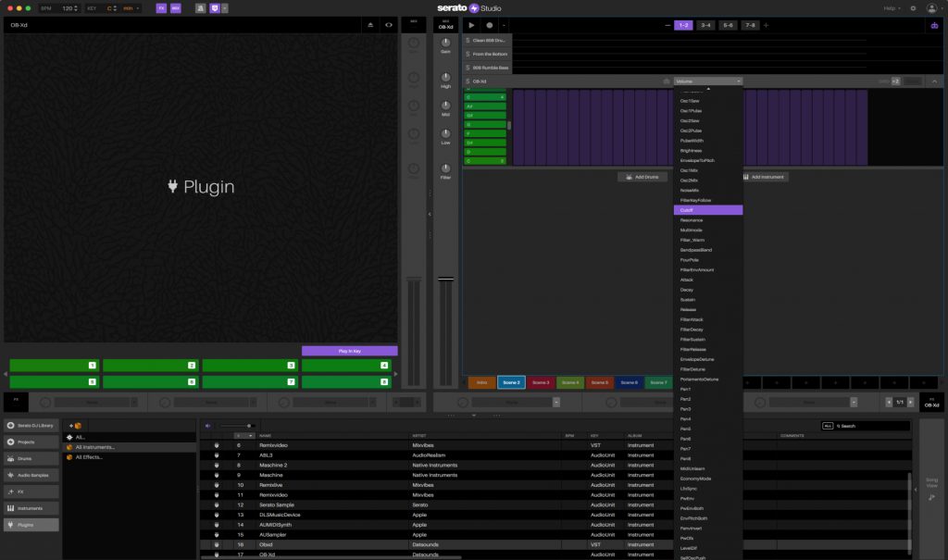Switch to the Scene 2 tab
948x560 pixels.
(511, 381)
